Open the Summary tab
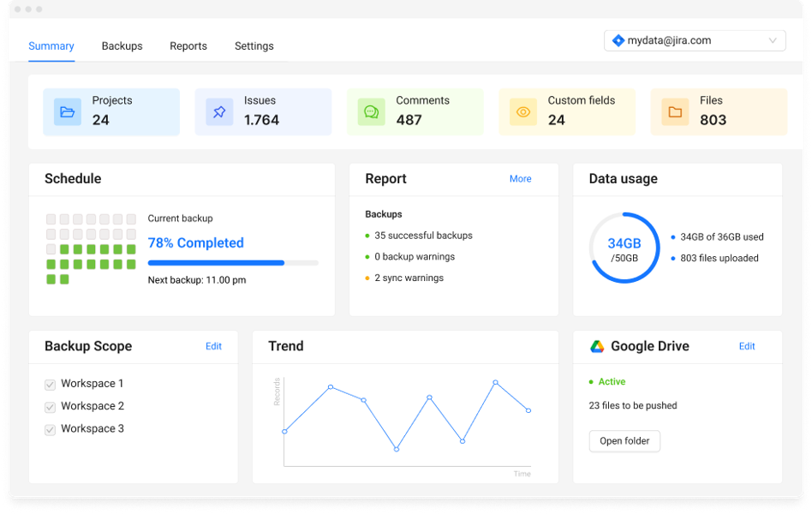The image size is (812, 514). point(51,46)
